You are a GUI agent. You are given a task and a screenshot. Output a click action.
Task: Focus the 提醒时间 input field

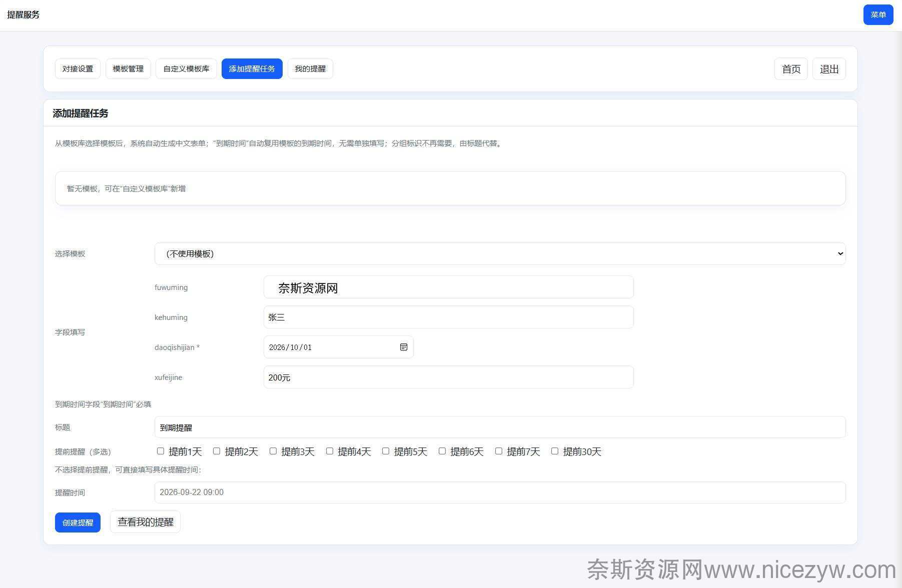point(500,492)
